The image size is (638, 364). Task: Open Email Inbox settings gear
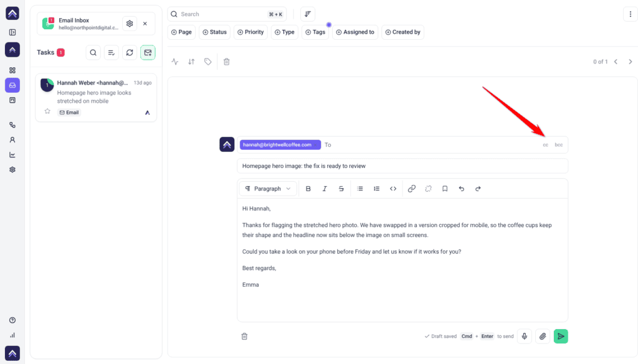130,24
